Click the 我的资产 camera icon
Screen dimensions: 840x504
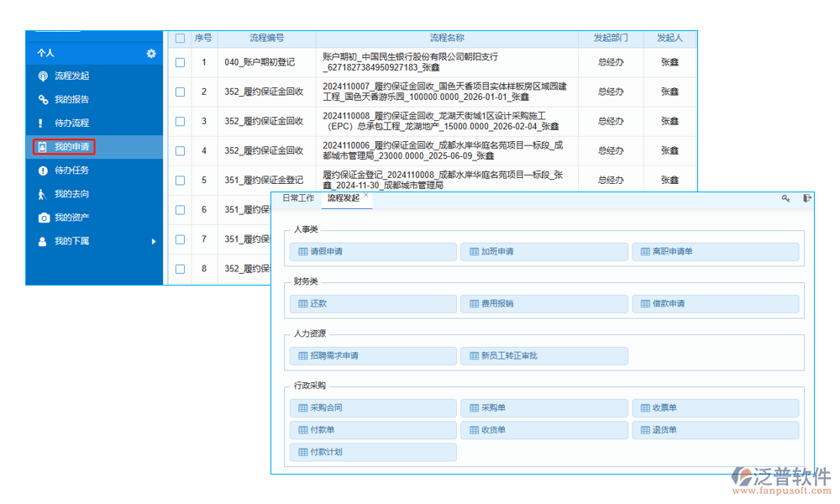(43, 218)
